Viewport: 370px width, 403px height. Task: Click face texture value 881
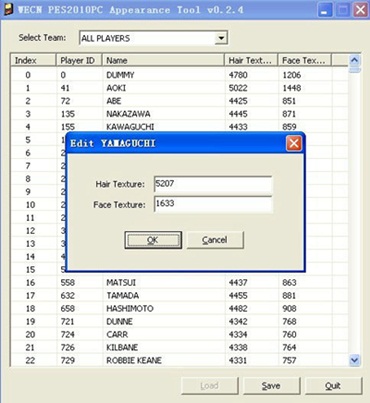pyautogui.click(x=289, y=296)
